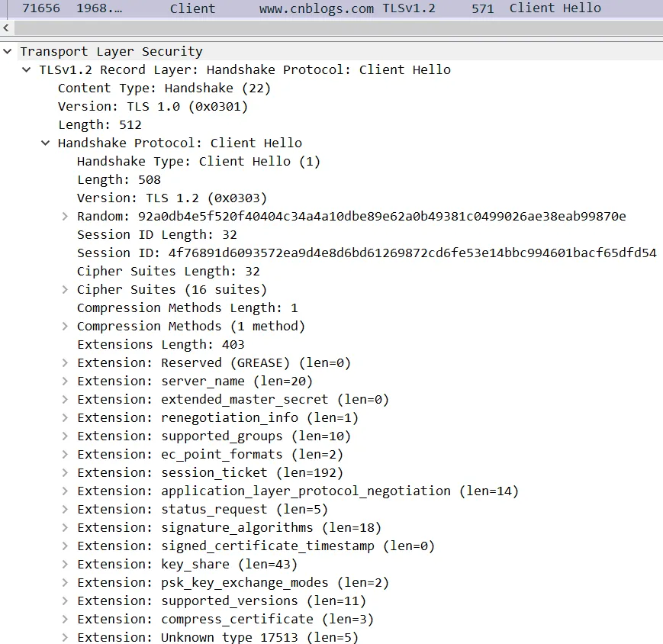Expand the session_ticket extension
This screenshot has width=663, height=644.
pos(66,473)
